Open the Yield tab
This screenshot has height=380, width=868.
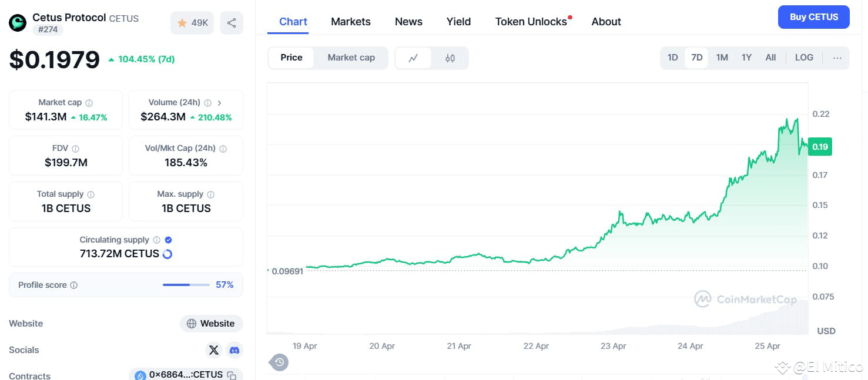click(458, 22)
